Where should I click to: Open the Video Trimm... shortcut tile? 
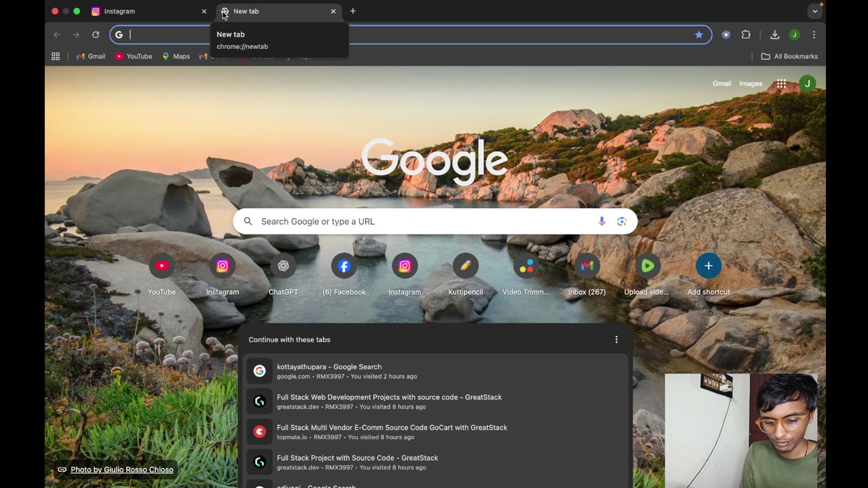(x=526, y=273)
